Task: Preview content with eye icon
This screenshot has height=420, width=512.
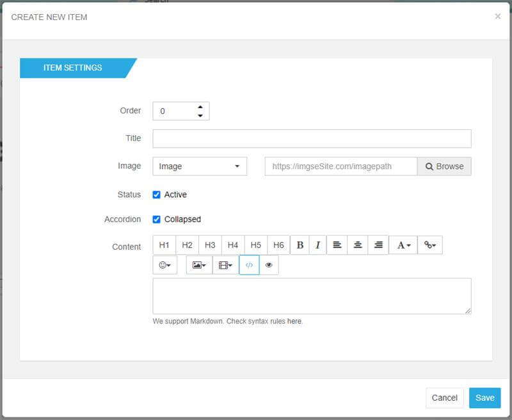Action: click(x=269, y=265)
